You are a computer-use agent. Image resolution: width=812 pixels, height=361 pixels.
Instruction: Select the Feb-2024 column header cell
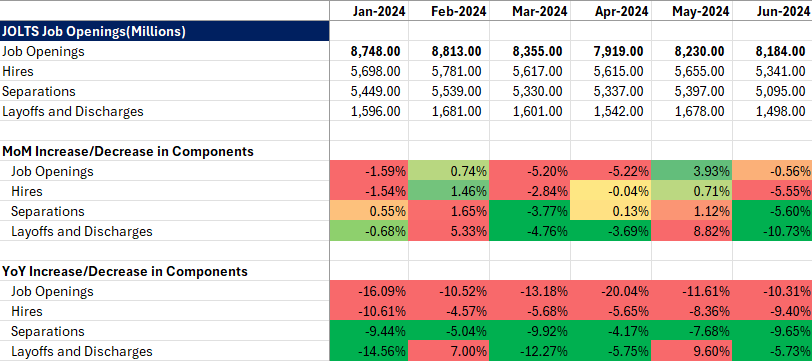(449, 11)
